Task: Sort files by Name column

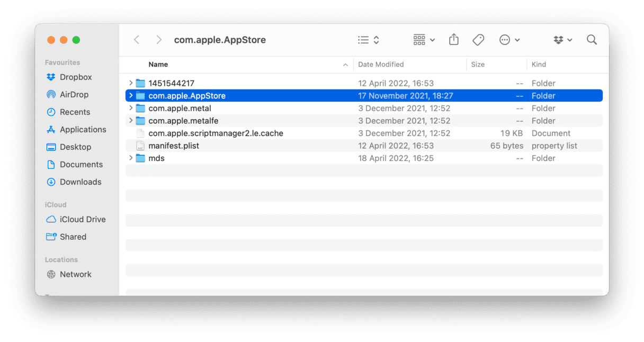Action: click(158, 65)
